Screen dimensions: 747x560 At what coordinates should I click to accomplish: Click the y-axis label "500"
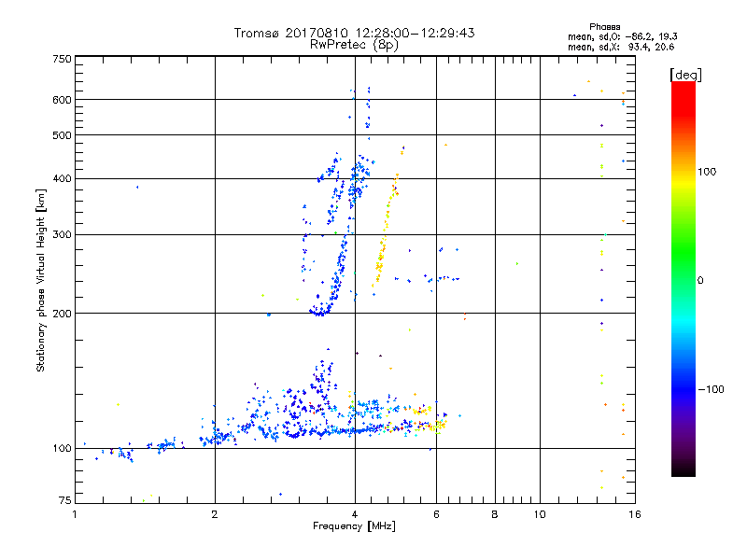[62, 135]
